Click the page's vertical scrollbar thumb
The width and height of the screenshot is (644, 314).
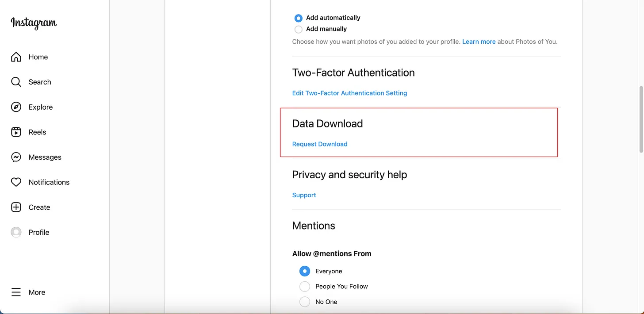tap(641, 119)
